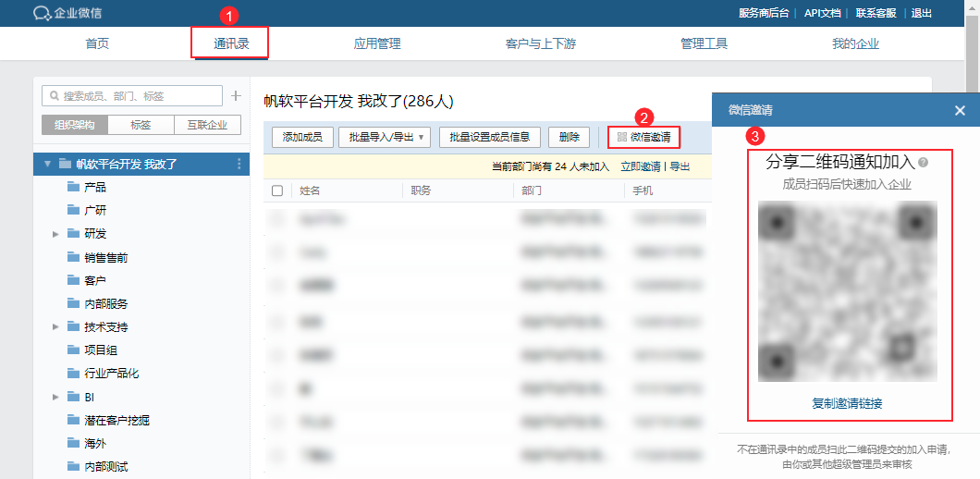
Task: Expand the BI department node
Action: (x=55, y=397)
